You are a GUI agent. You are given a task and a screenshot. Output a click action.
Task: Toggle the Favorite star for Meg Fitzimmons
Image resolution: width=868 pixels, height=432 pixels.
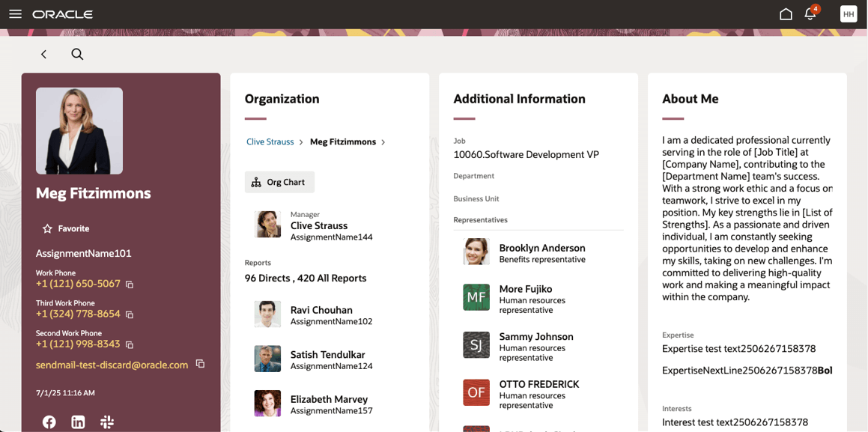pos(46,228)
